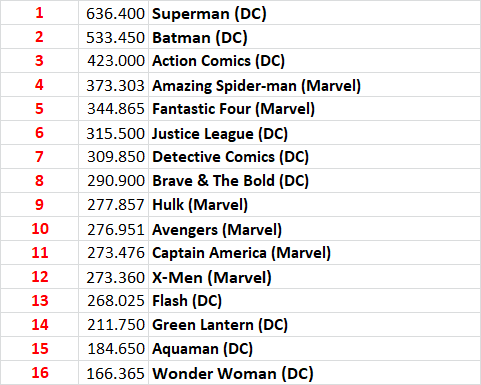Screen dimensions: 481x385
Task: Select rank number 5 cell
Action: click(39, 109)
